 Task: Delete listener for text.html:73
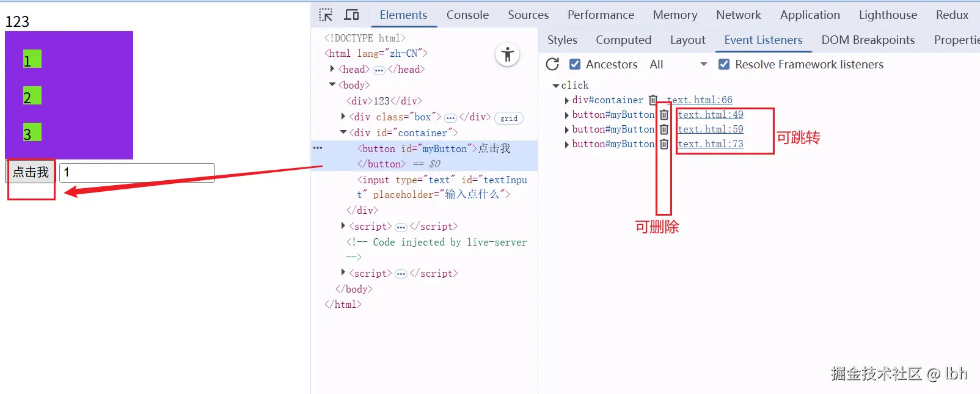click(x=664, y=144)
